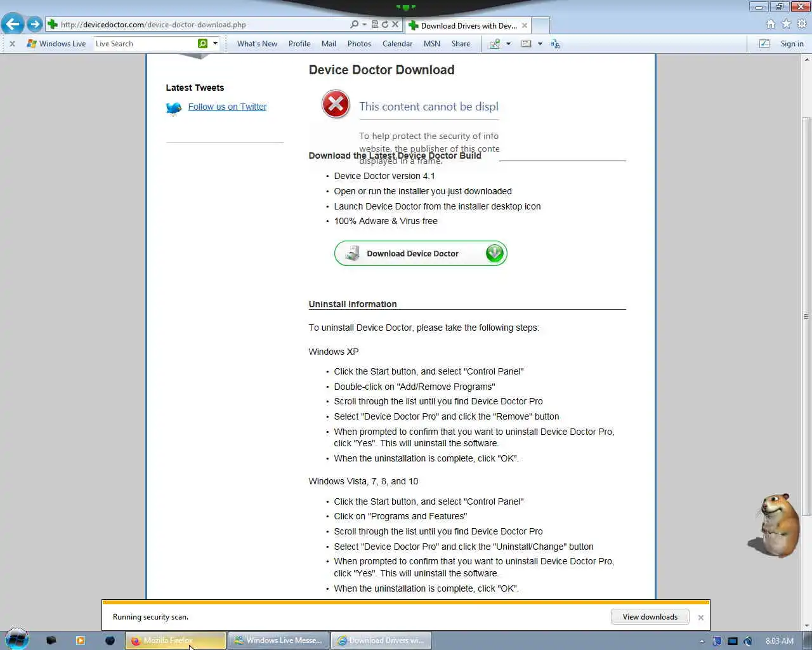Screen dimensions: 812x650
Task: Open Photos on Windows Live toolbar
Action: tap(359, 44)
